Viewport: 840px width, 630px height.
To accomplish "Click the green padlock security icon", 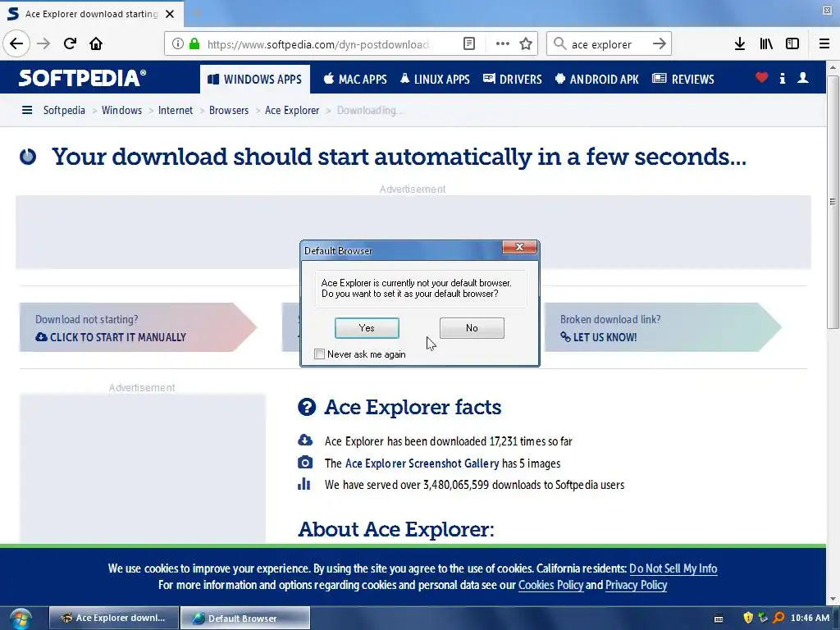I will coord(194,43).
